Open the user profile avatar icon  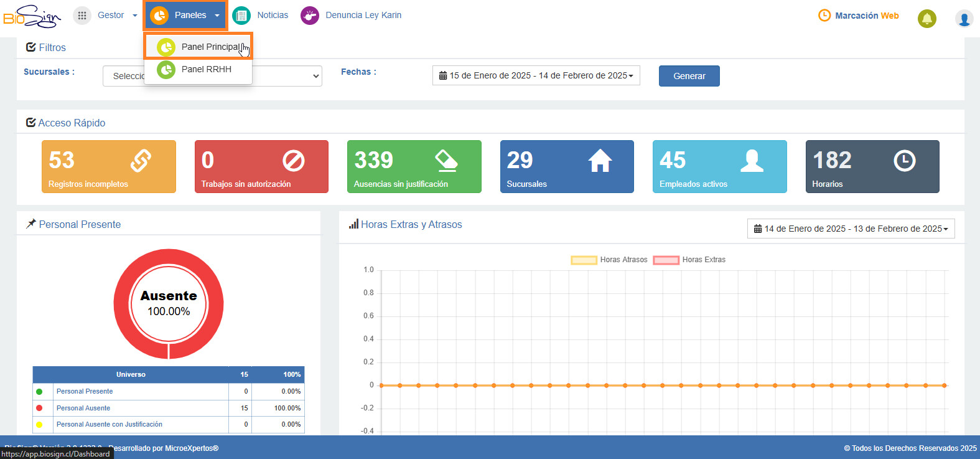tap(964, 19)
